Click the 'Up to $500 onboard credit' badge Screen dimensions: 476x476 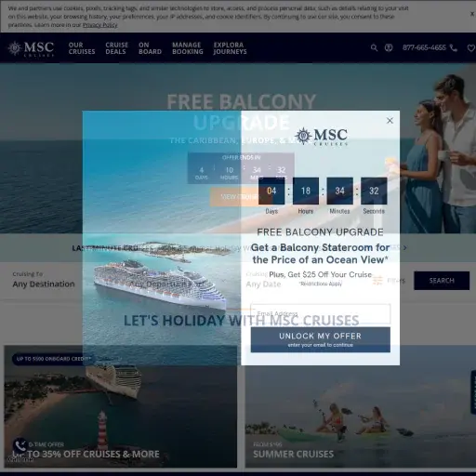click(53, 359)
